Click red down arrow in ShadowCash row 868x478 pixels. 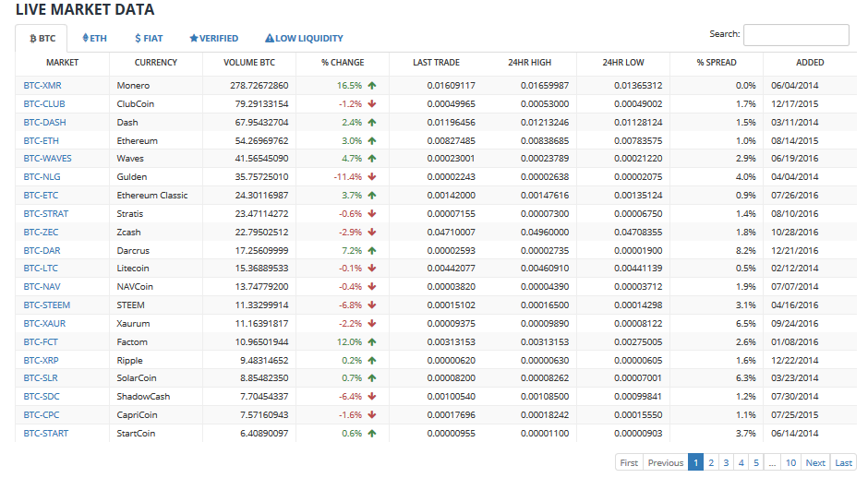pyautogui.click(x=372, y=396)
